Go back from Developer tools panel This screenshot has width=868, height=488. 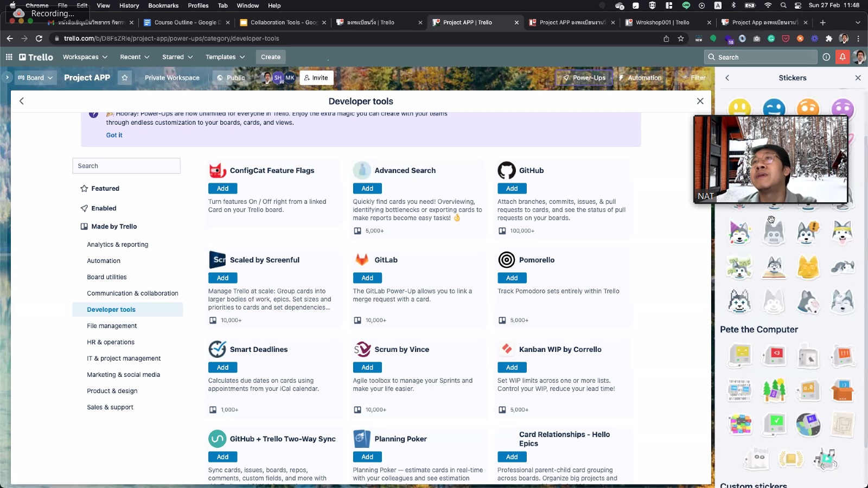point(22,101)
